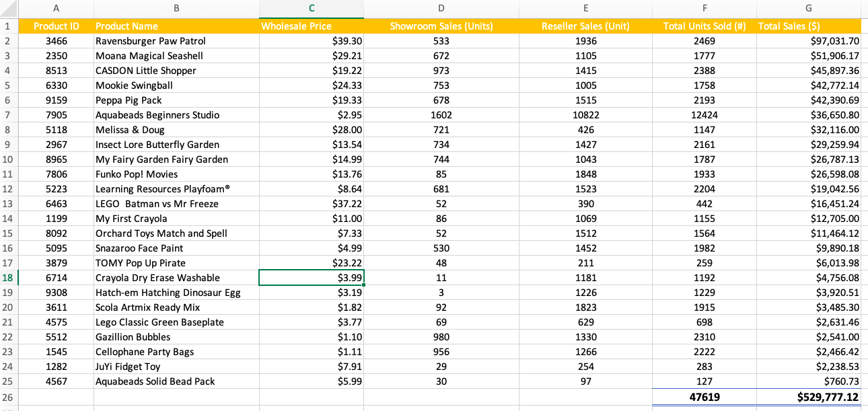This screenshot has height=411, width=868.
Task: Click the Product ID header cell
Action: [56, 26]
